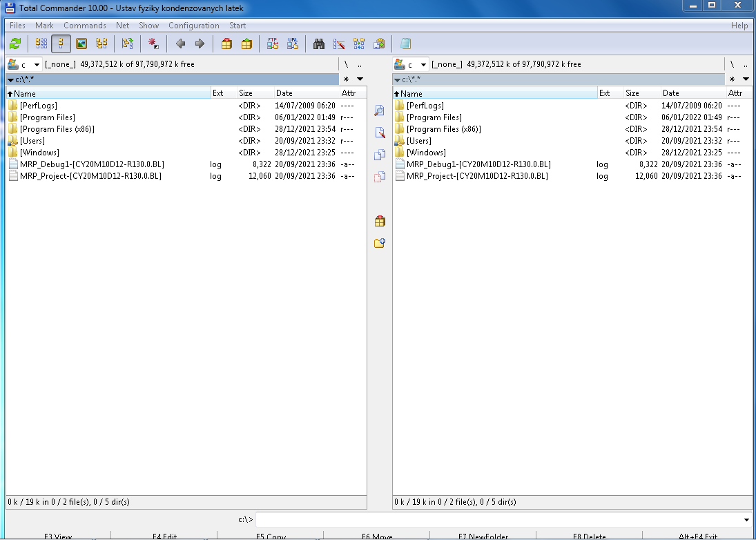Click the F3 View button
This screenshot has height=540, width=756.
[58, 536]
